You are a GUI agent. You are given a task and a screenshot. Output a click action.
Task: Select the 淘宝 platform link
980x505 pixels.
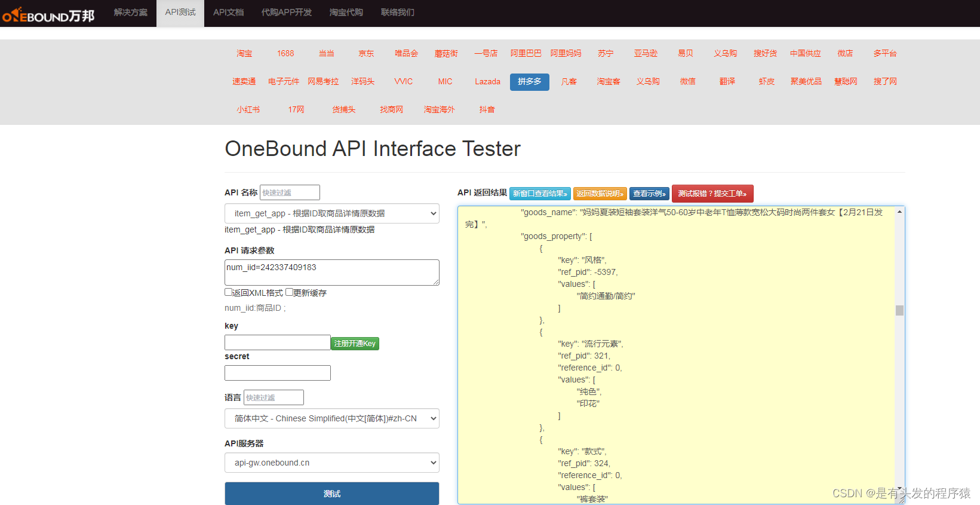tap(244, 53)
